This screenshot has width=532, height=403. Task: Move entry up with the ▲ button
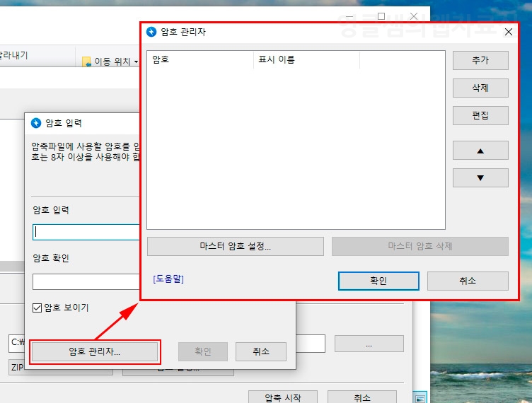coord(480,151)
